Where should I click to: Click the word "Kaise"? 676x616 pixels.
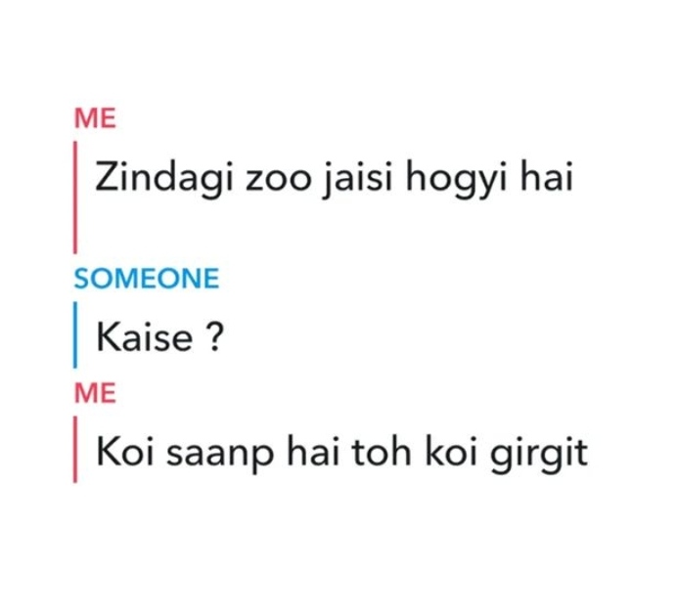point(145,336)
